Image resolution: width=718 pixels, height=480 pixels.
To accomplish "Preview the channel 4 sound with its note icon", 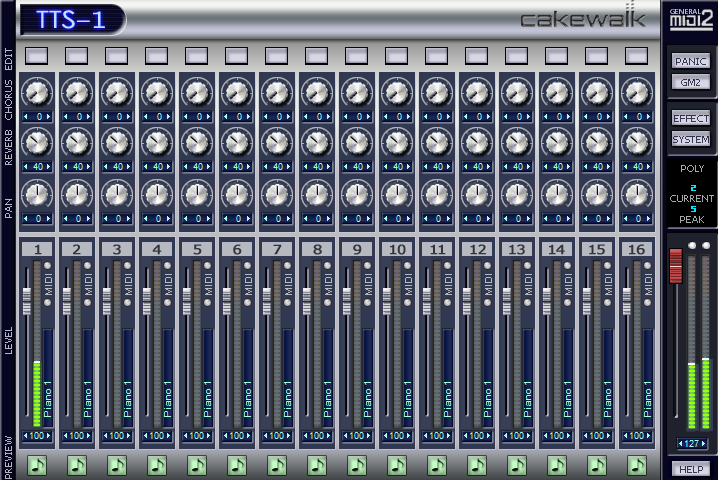I will point(157,465).
